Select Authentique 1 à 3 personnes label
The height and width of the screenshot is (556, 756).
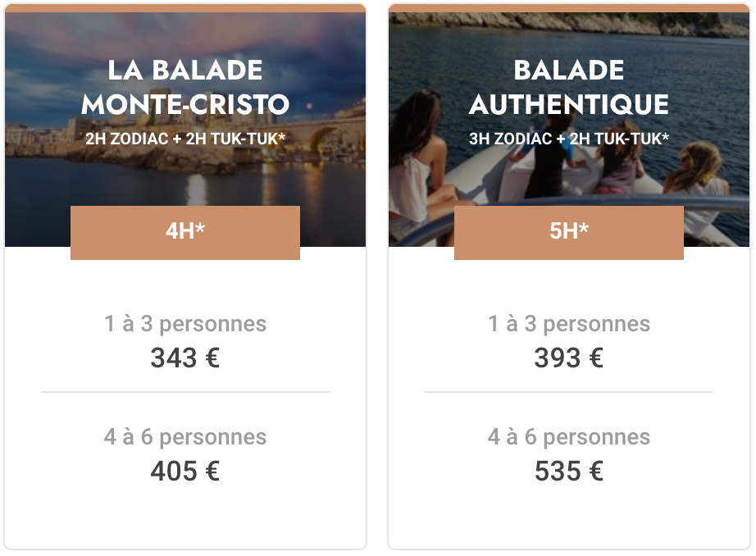click(x=569, y=324)
